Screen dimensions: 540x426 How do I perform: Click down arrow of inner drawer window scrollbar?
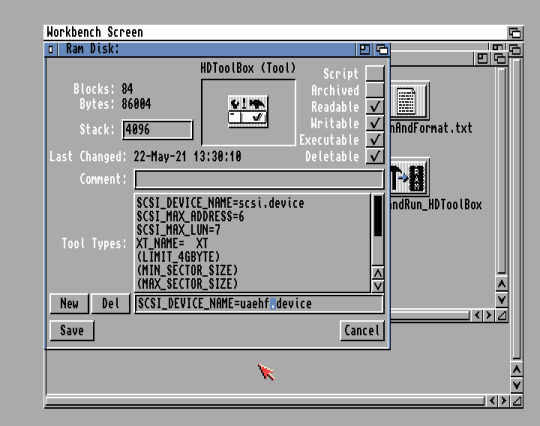tap(502, 300)
